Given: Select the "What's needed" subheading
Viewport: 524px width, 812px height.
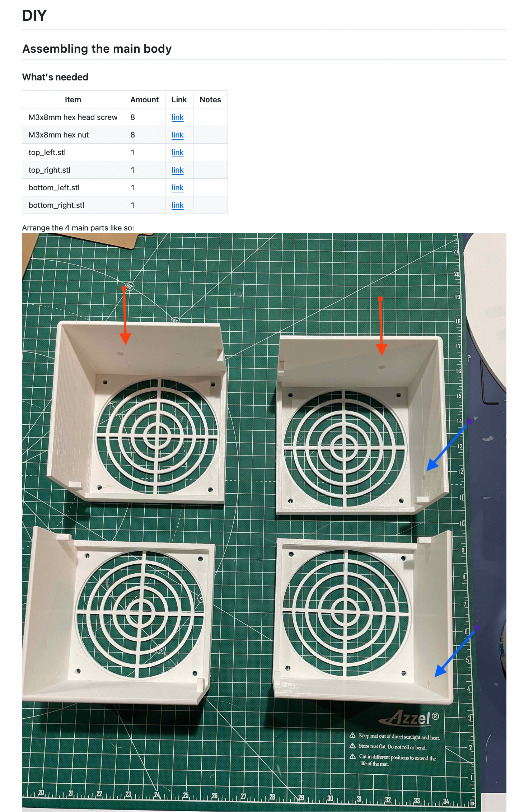Looking at the screenshot, I should [55, 77].
